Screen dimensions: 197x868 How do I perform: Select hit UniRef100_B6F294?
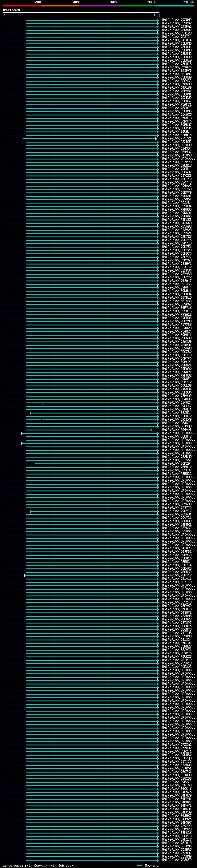pos(177,464)
